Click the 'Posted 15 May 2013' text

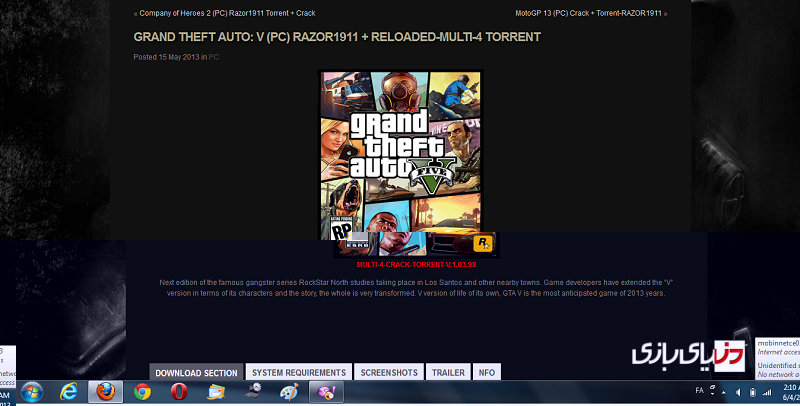point(166,57)
